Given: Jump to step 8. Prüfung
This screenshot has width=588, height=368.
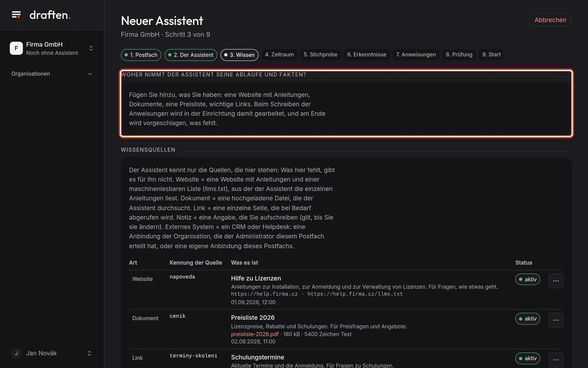Looking at the screenshot, I should coord(459,55).
